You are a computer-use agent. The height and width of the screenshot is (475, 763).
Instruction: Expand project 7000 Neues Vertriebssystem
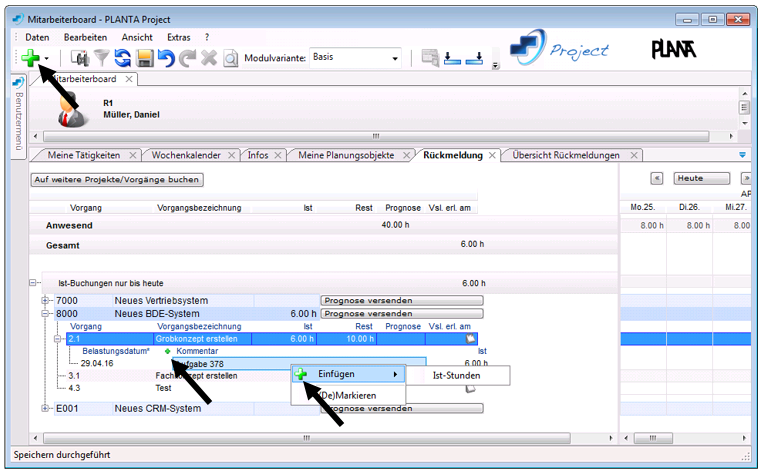click(45, 300)
